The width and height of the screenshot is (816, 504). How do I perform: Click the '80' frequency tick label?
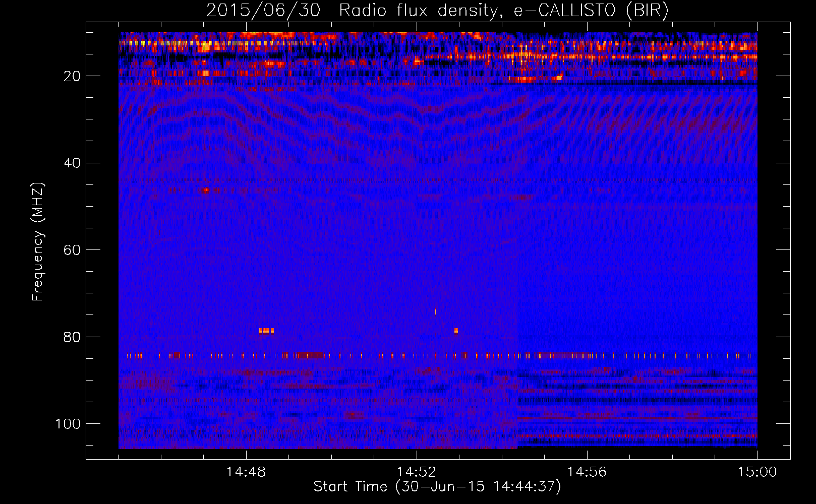click(x=72, y=337)
